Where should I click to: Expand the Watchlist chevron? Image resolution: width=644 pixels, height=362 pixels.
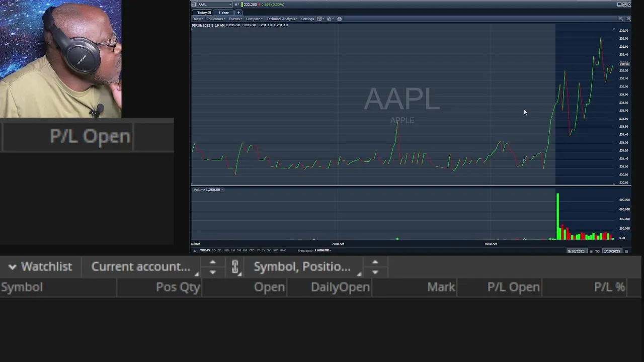12,267
